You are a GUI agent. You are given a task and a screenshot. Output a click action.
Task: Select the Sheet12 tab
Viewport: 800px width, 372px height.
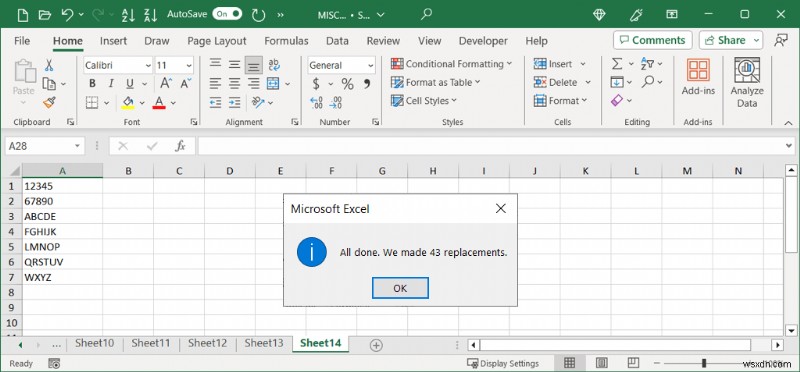pos(207,343)
